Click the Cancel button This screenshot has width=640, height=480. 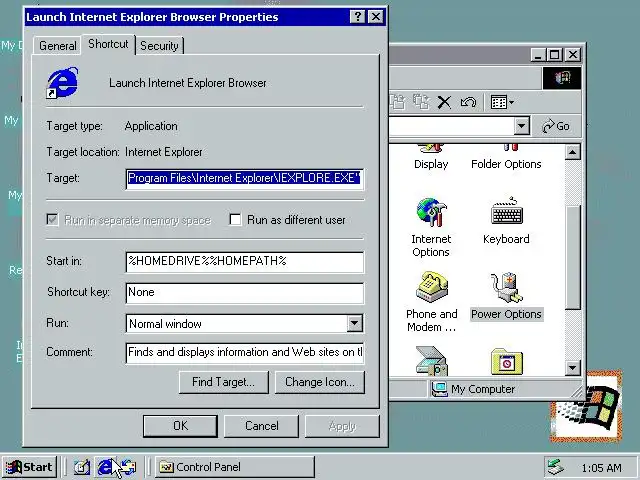261,426
